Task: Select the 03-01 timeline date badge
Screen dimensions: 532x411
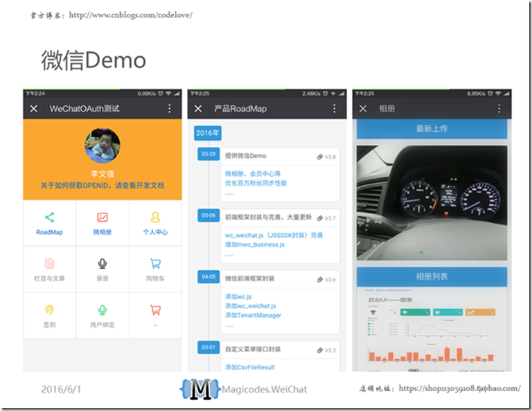Action: pyautogui.click(x=209, y=347)
